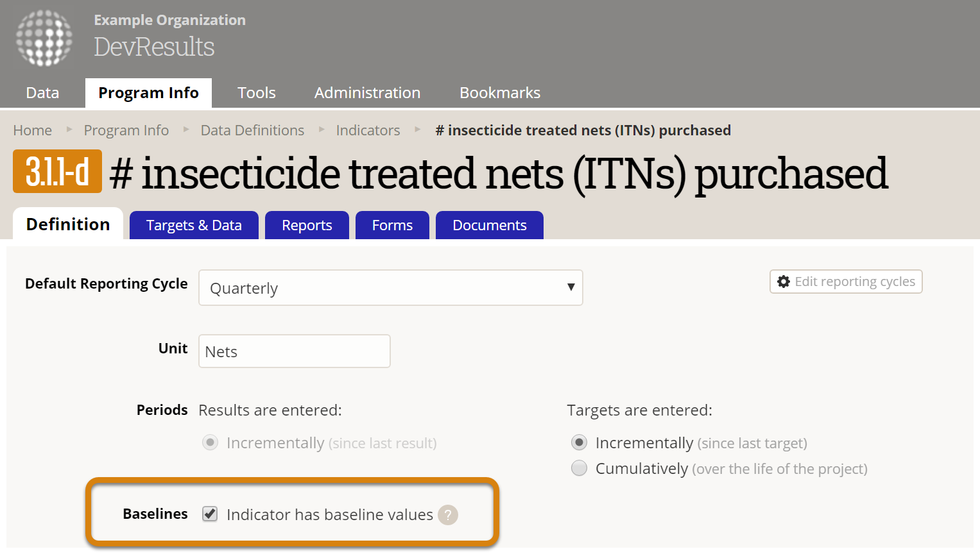Open the Tools menu
Viewport: 980px width, 556px height.
(256, 93)
